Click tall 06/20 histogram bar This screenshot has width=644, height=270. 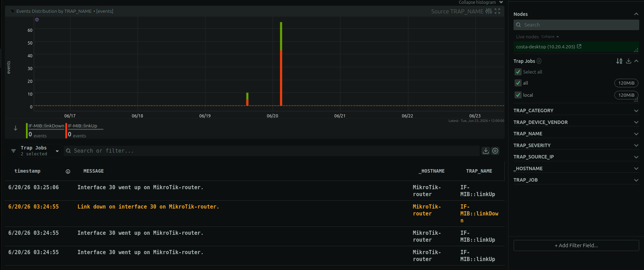[281, 64]
